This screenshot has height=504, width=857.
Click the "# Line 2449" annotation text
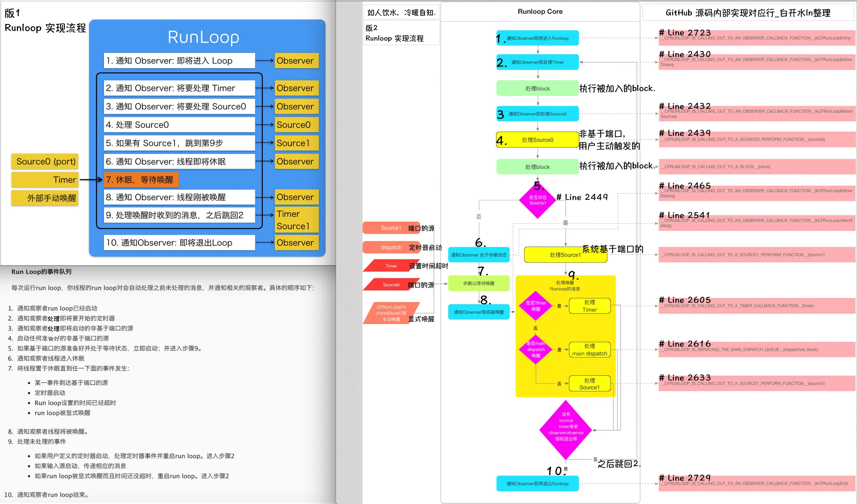coord(582,197)
